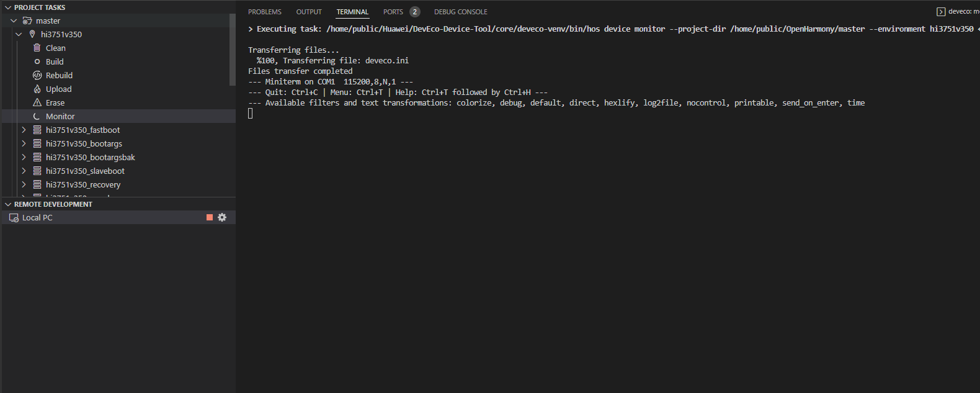Open Local PC settings gear
Image resolution: width=980 pixels, height=393 pixels.
222,217
